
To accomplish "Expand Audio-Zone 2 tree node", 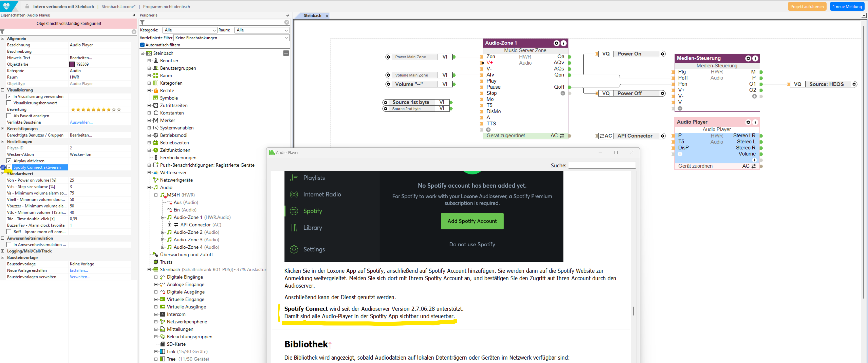I will (x=162, y=232).
